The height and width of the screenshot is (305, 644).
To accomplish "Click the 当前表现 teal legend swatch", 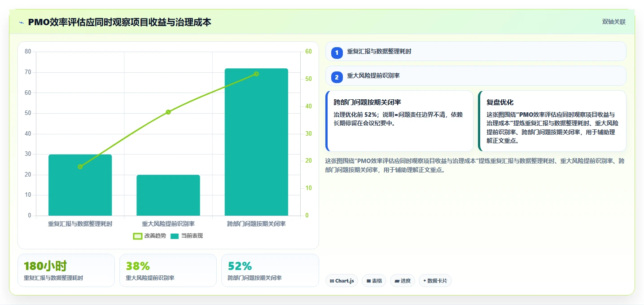I will [x=175, y=236].
